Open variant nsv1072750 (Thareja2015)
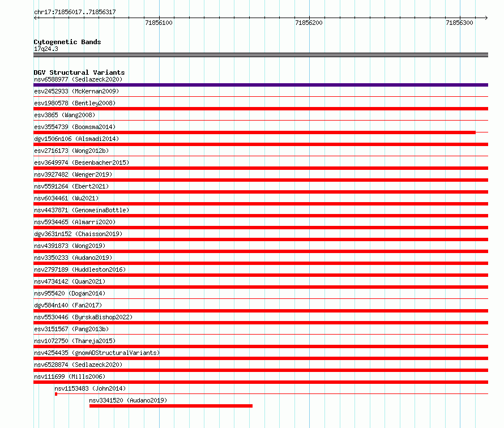 click(x=75, y=341)
